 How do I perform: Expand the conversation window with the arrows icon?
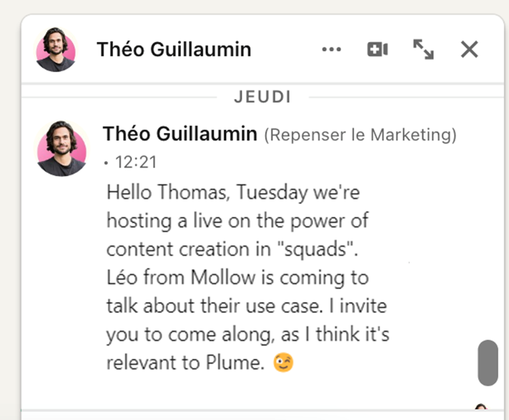(x=423, y=50)
